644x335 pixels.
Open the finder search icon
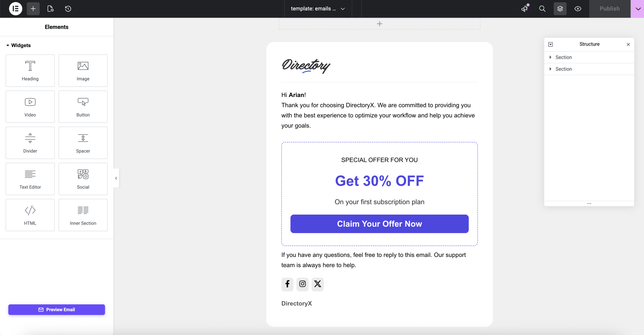(x=542, y=9)
